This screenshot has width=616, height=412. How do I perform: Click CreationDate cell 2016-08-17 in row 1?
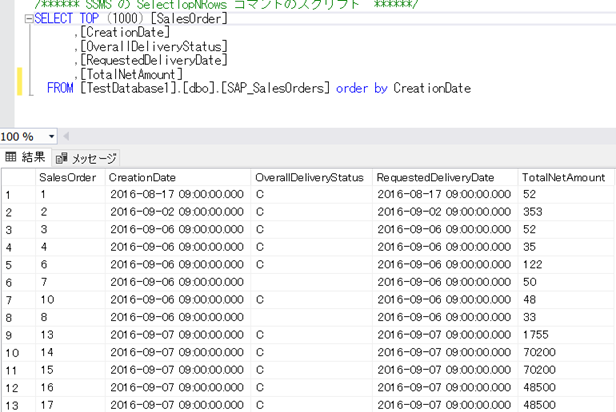coord(178,194)
